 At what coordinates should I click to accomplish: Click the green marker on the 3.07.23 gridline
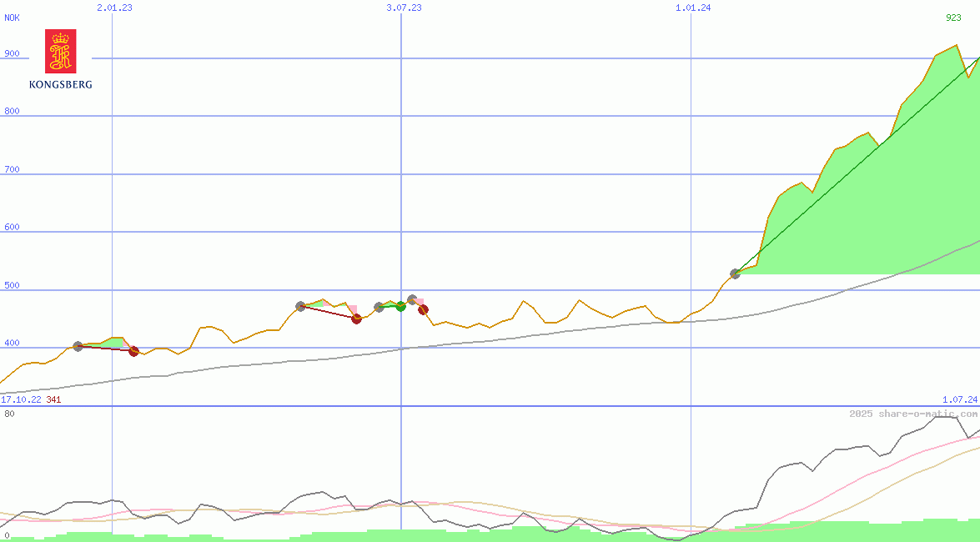(400, 306)
